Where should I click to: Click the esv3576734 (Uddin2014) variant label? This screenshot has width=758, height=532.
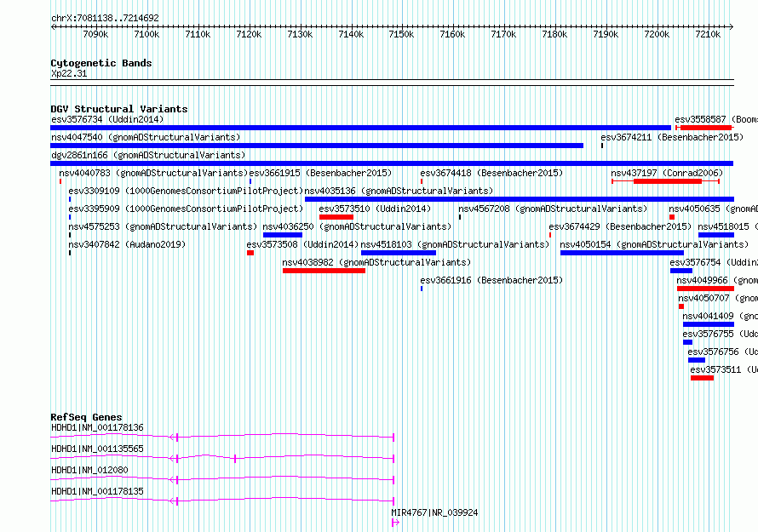(x=107, y=119)
